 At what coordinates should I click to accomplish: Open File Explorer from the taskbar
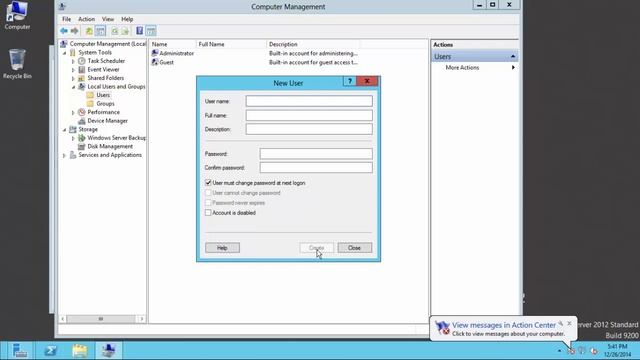coord(80,351)
